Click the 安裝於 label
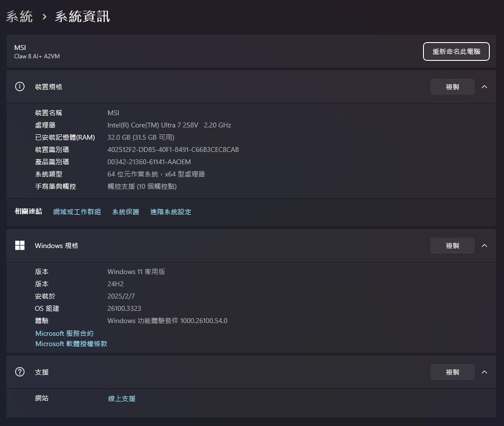Viewport: 504px width, 426px height. coord(45,296)
